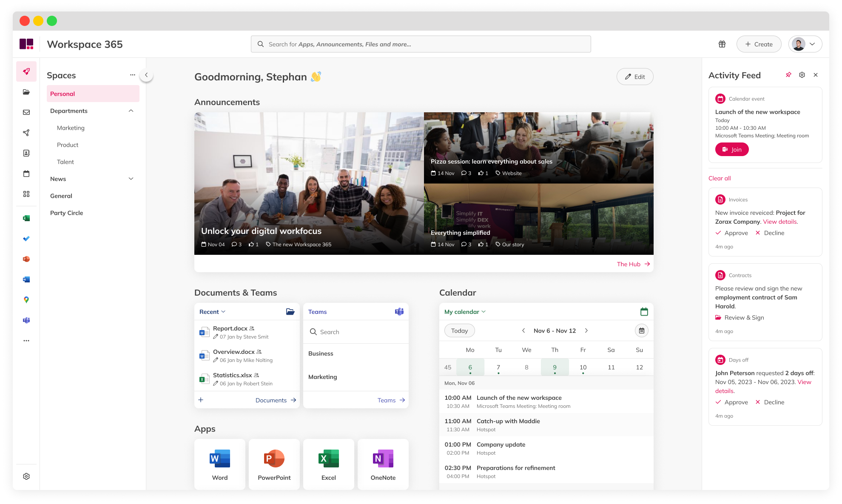Viewport: 842px width, 504px height.
Task: Open Activity Feed settings gear
Action: (802, 74)
